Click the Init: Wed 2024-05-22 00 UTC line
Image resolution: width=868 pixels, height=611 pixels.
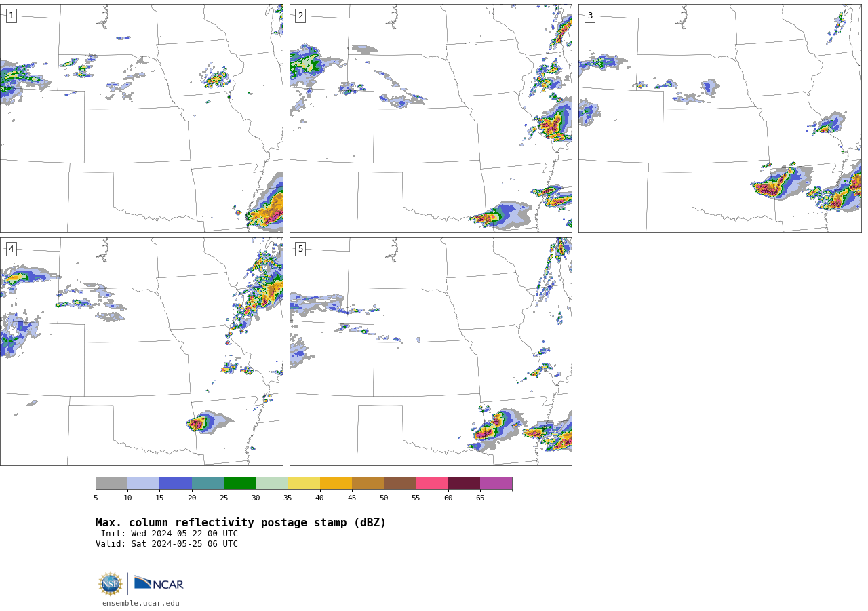point(170,534)
